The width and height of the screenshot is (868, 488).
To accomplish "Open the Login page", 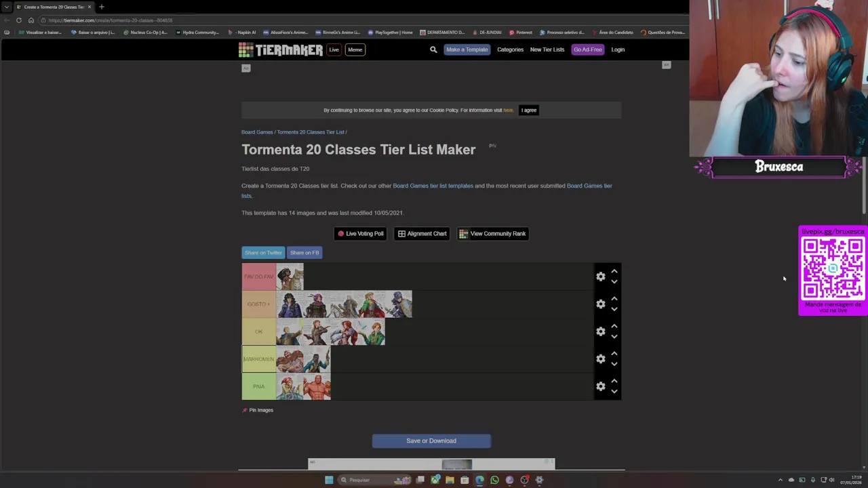I will coord(618,49).
